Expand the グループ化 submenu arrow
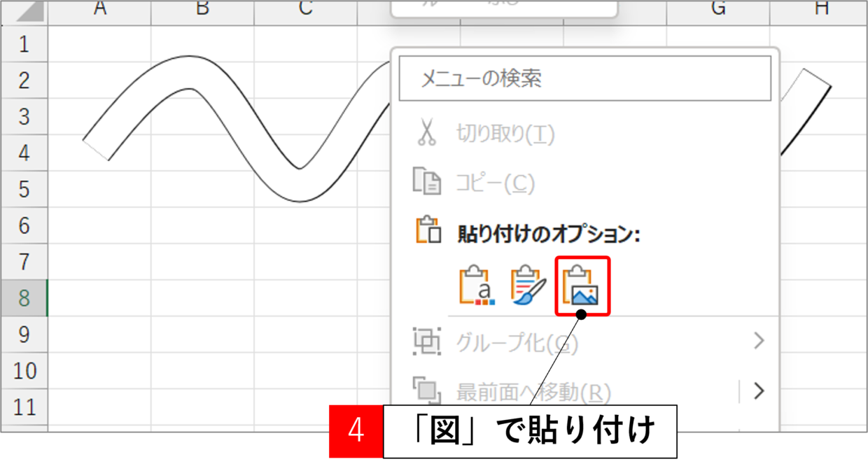The image size is (868, 471). pos(759,342)
